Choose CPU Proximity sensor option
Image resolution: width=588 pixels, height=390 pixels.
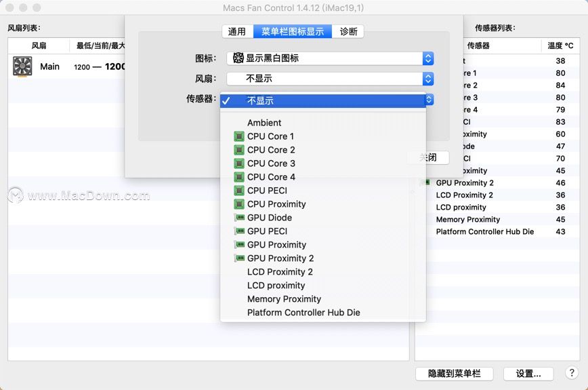[323, 204]
